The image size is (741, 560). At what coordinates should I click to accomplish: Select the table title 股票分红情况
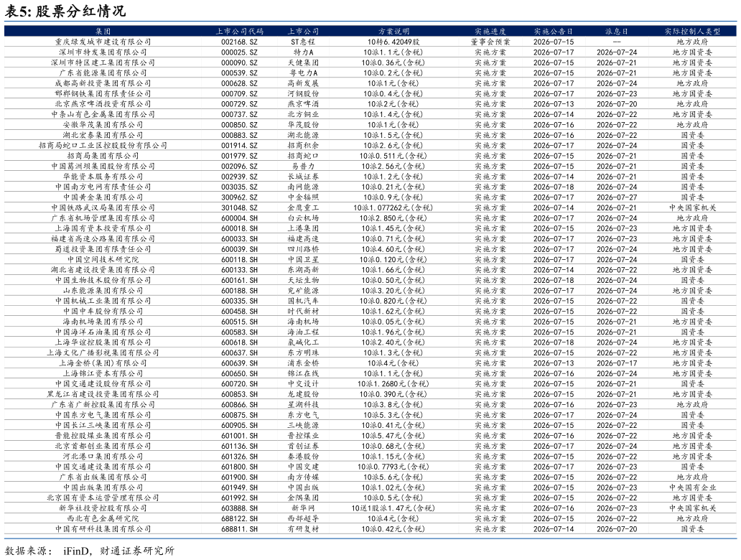pos(80,10)
